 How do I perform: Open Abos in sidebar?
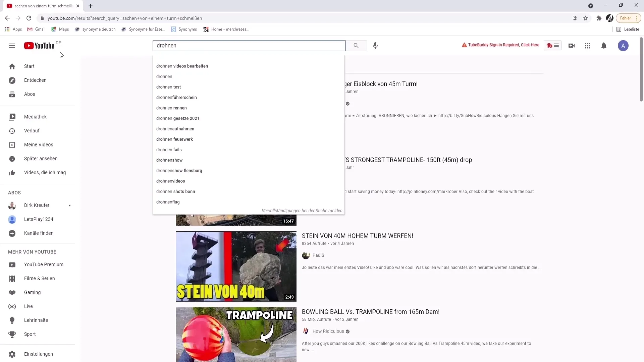38,94
